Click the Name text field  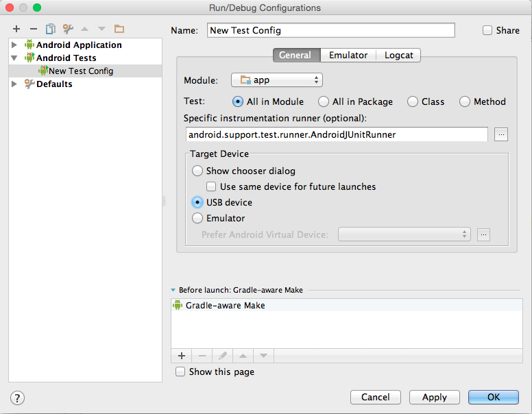tap(331, 30)
